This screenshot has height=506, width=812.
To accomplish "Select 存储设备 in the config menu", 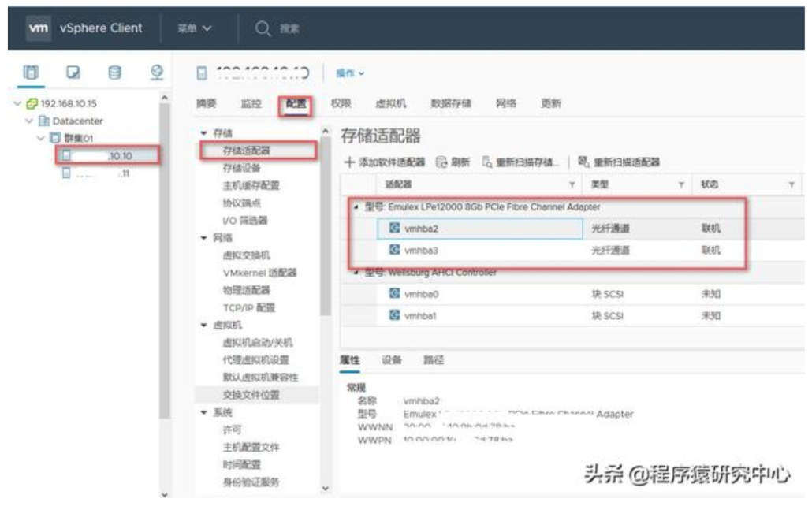I will [241, 168].
